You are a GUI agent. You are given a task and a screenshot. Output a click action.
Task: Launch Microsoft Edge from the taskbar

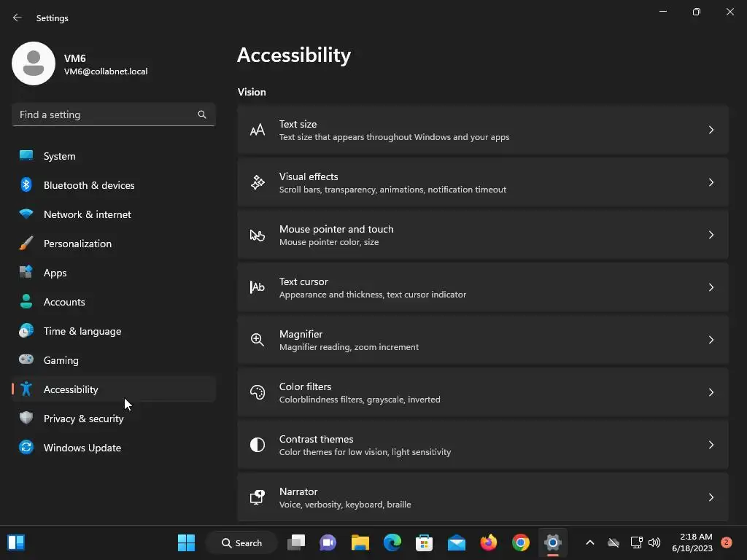coord(392,542)
